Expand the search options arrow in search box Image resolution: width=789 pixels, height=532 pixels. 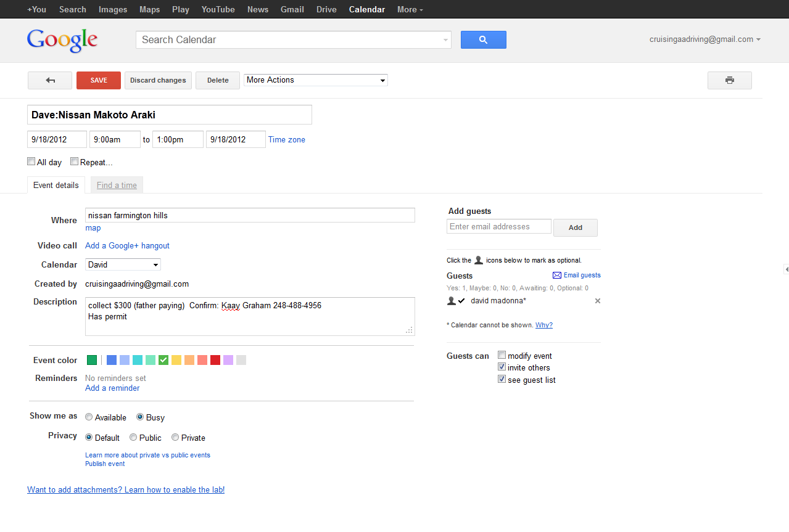tap(445, 40)
